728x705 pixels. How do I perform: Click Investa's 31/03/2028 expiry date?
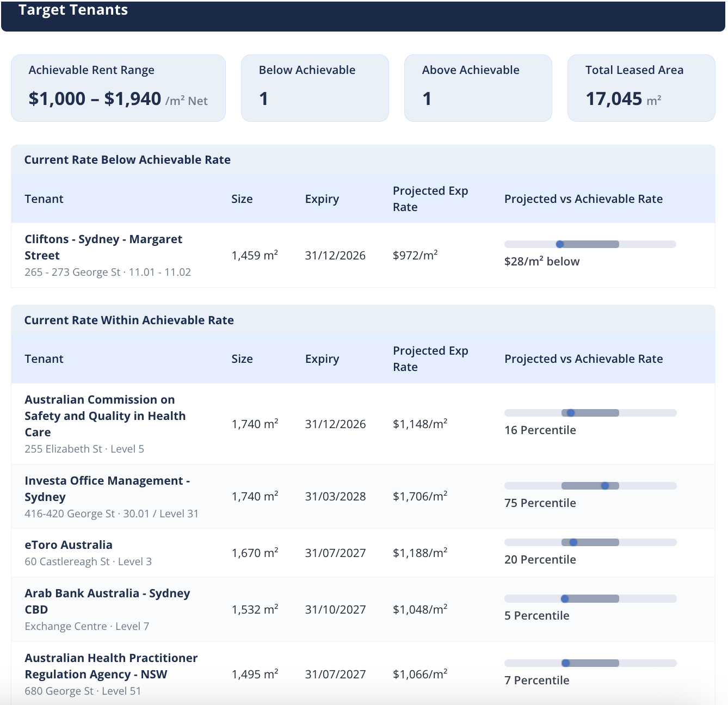(x=335, y=497)
